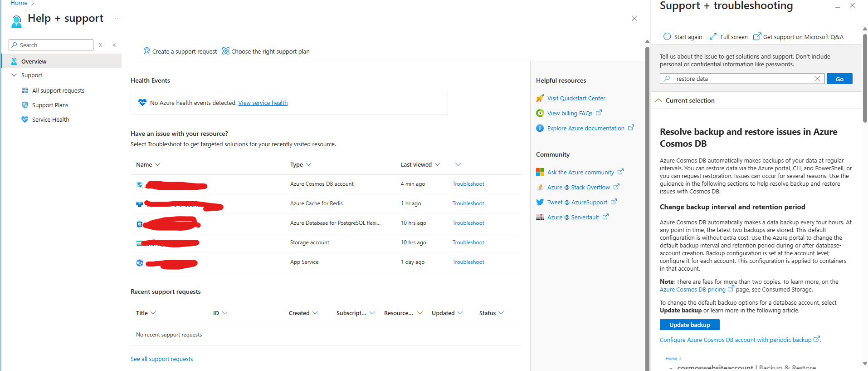Screen dimensions: 868x371
Task: Close the Help + support blade
Action: click(x=634, y=18)
